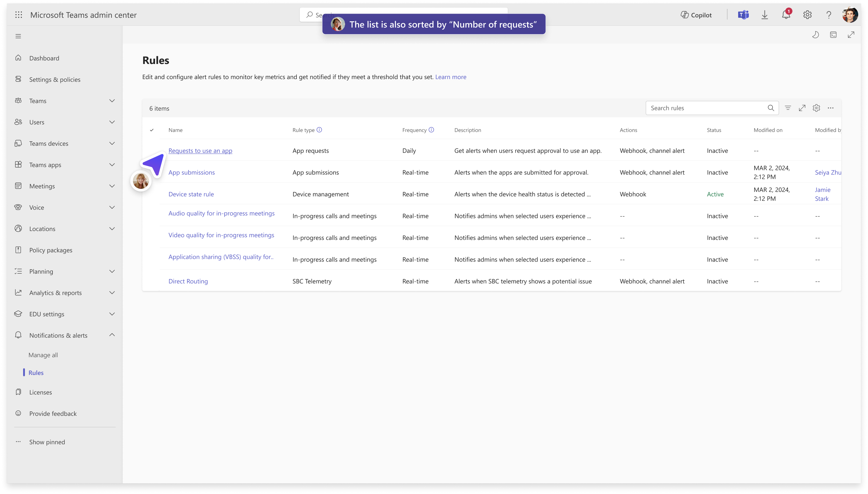Open the app launcher grid
This screenshot has height=494, width=868.
(19, 15)
